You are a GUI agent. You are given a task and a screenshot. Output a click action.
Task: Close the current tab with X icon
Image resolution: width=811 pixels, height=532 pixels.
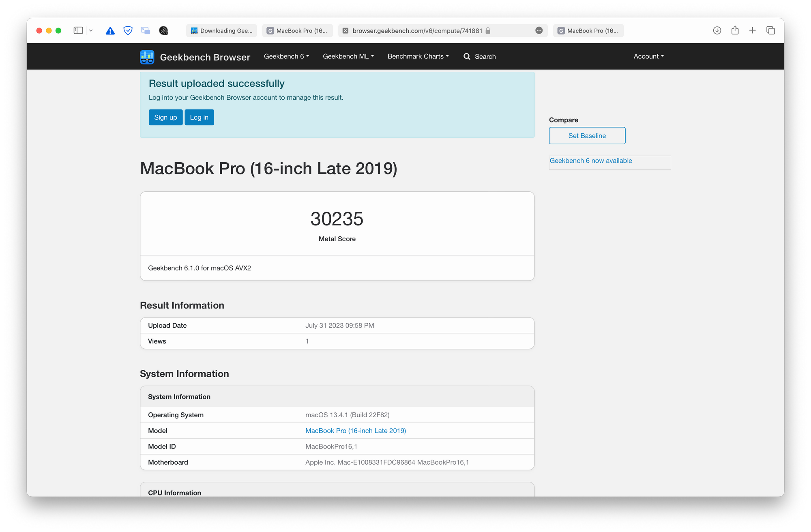click(x=345, y=30)
